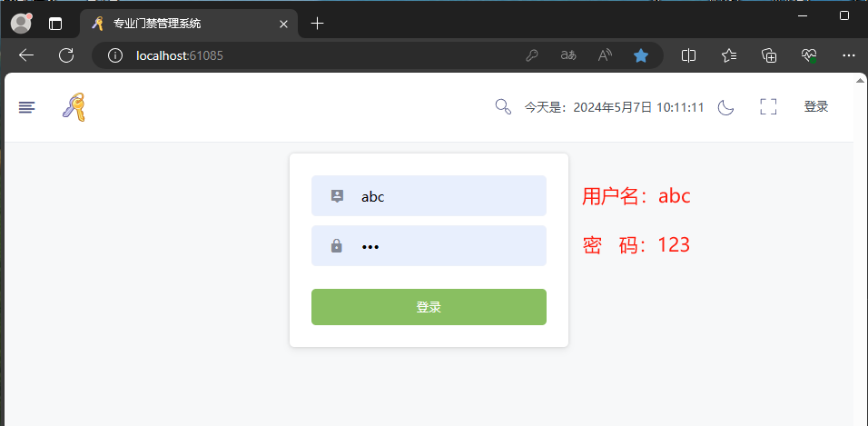The width and height of the screenshot is (868, 426).
Task: Enter fullscreen with the brackets icon
Action: pyautogui.click(x=768, y=107)
